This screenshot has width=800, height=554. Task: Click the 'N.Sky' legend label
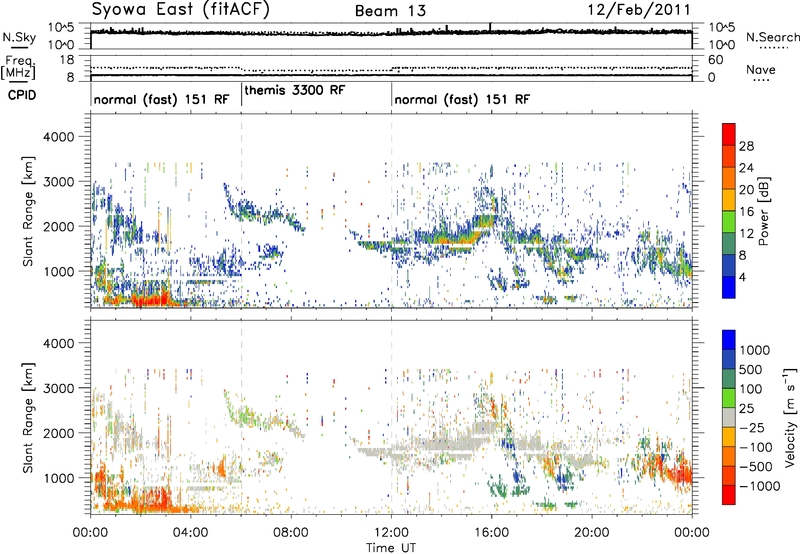[19, 37]
